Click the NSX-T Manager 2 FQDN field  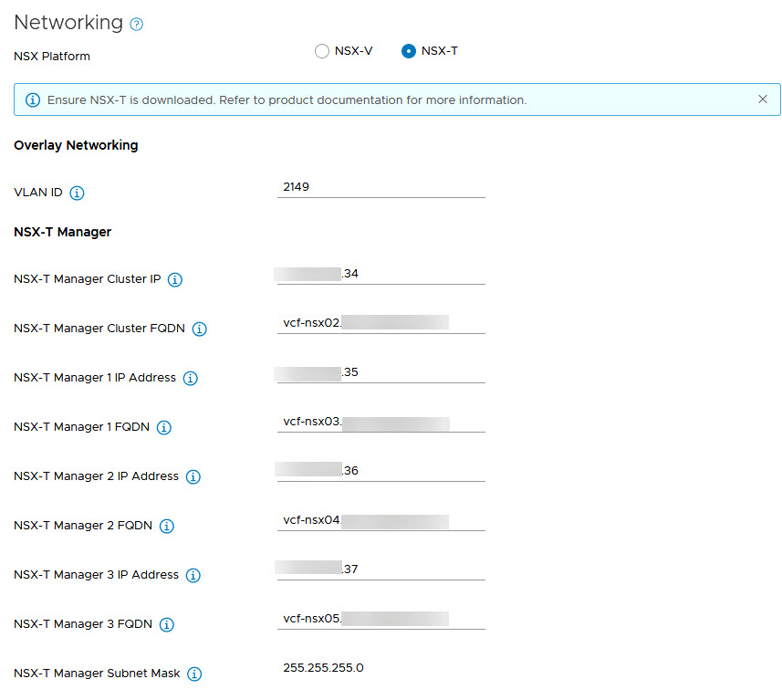pos(381,520)
